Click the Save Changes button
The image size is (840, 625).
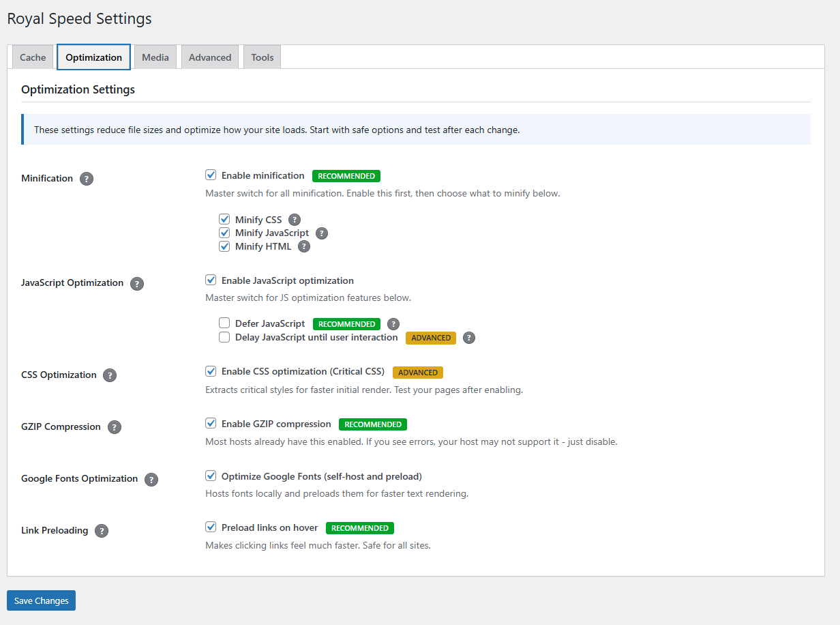[40, 600]
